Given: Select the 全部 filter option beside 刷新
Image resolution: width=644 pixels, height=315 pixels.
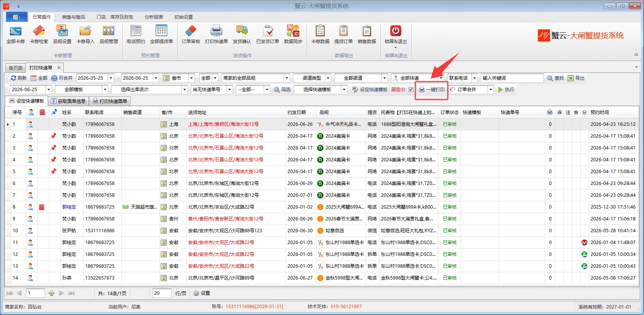Looking at the screenshot, I should point(39,78).
